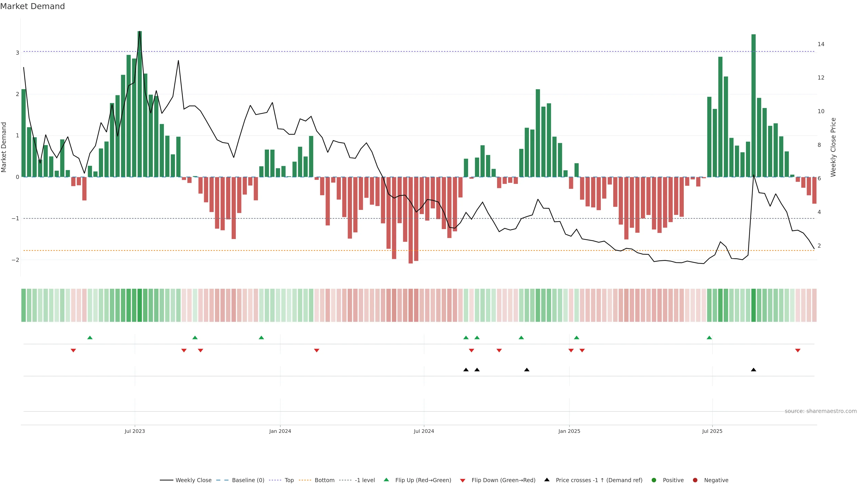Click the Weekly Close Price axis title
The image size is (868, 488).
coord(833,147)
